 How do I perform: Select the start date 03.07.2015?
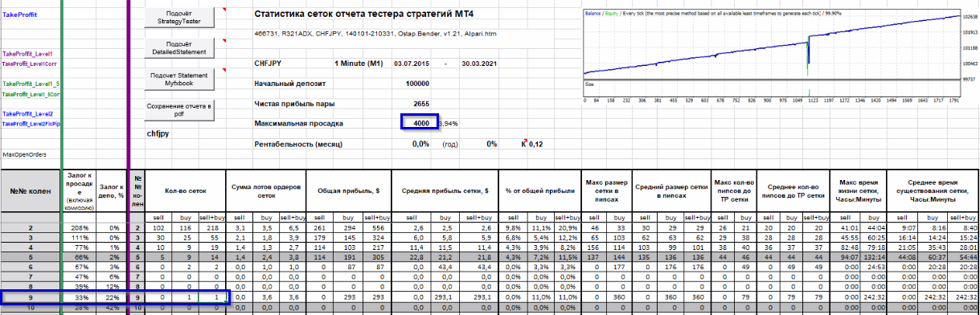pos(412,63)
